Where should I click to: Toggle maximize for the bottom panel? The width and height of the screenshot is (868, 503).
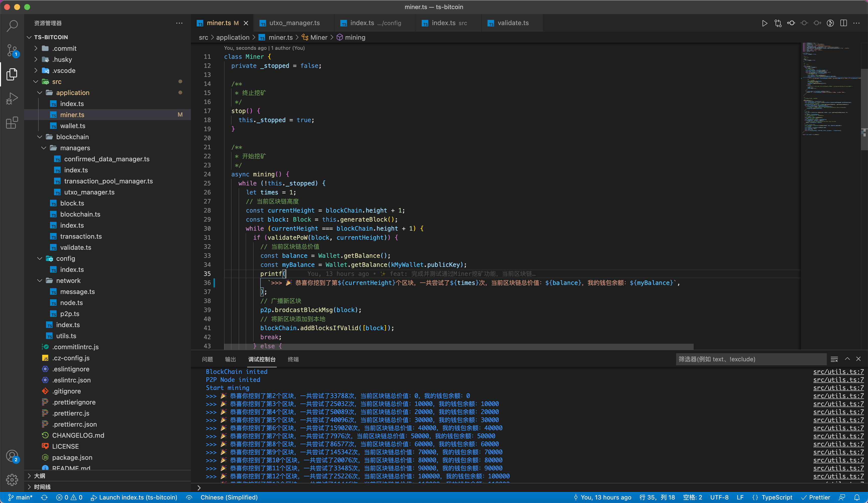click(847, 359)
